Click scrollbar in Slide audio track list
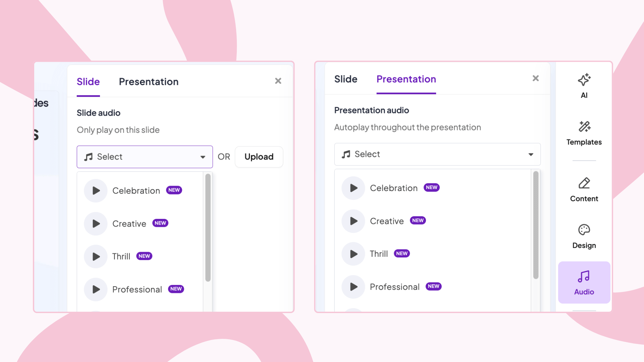644x362 pixels. (x=208, y=228)
